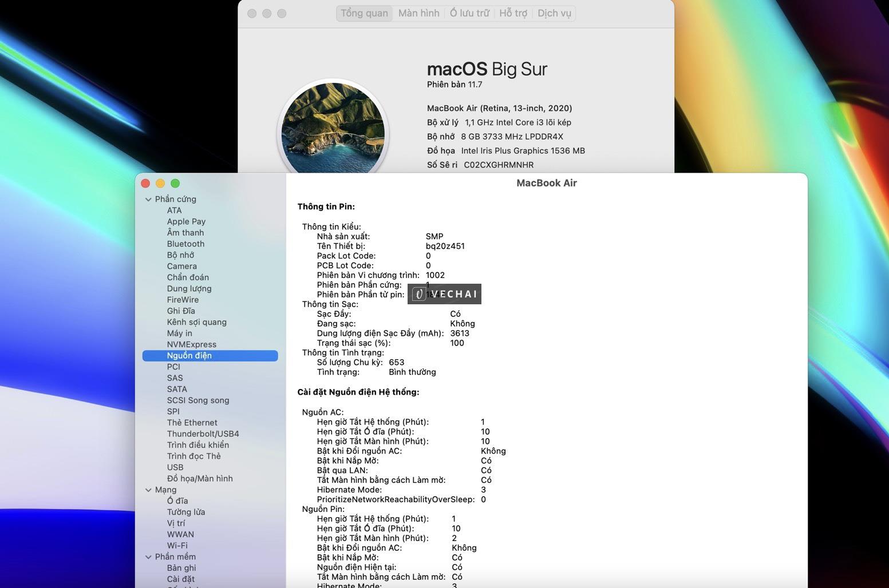Collapse the Phần cứng section
This screenshot has height=588, width=889.
coord(148,200)
